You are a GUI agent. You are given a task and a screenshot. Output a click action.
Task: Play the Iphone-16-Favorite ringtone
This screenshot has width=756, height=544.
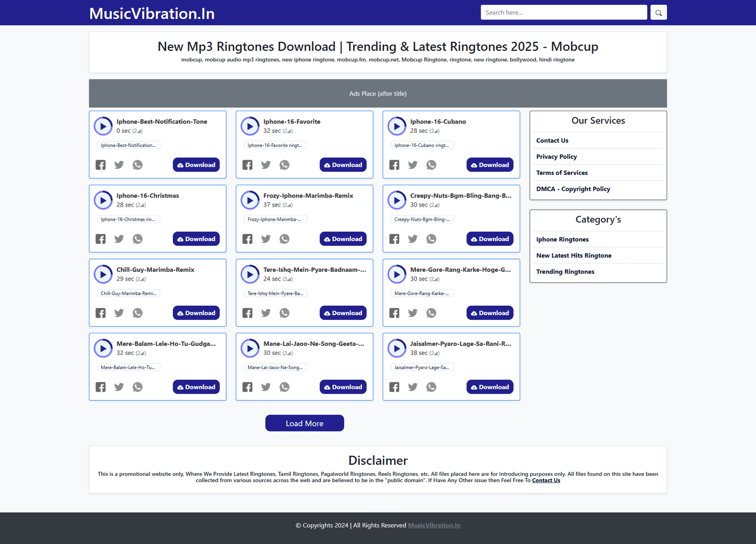pyautogui.click(x=250, y=126)
